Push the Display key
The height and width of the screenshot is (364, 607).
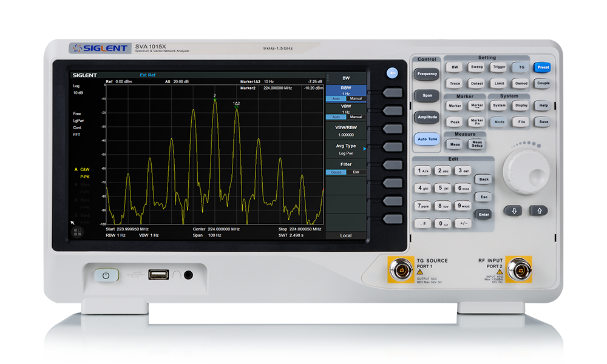pos(521,106)
